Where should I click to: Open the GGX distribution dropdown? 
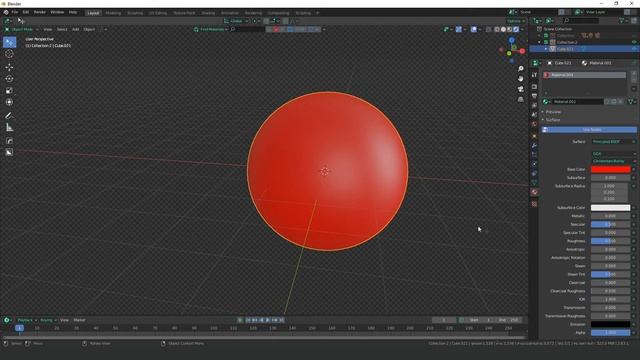point(614,154)
